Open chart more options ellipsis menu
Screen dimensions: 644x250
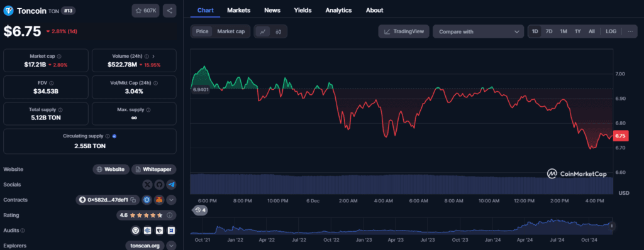pyautogui.click(x=630, y=31)
